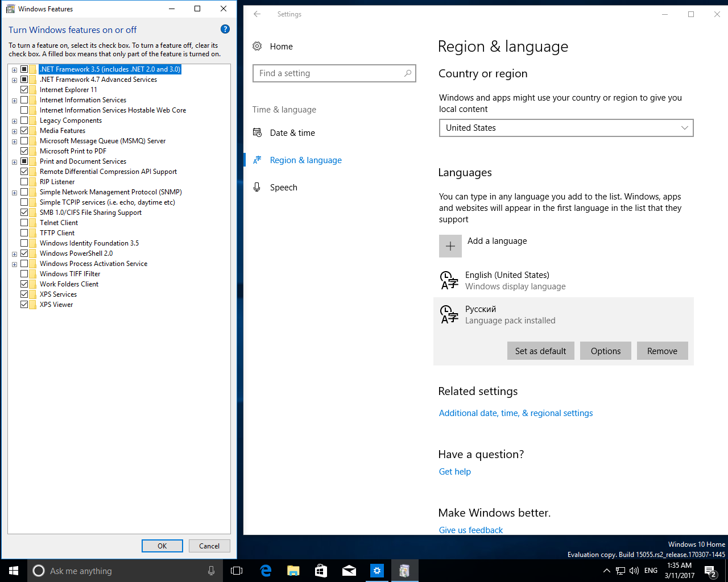Open Additional date, time, & regional settings
The height and width of the screenshot is (582, 728).
point(516,413)
